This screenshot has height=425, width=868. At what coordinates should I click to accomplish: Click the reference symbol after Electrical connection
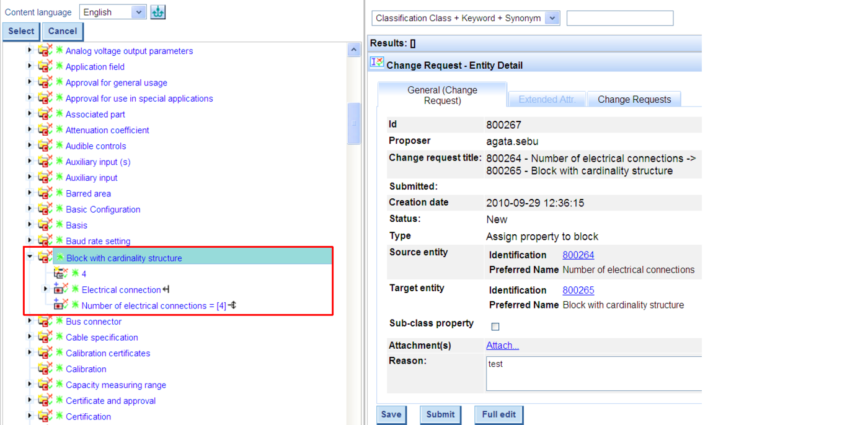point(166,289)
